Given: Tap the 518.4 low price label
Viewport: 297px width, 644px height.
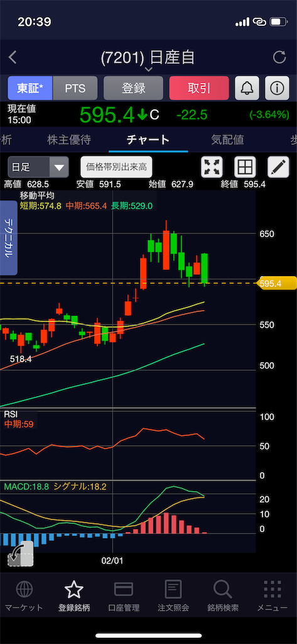Looking at the screenshot, I should [21, 359].
